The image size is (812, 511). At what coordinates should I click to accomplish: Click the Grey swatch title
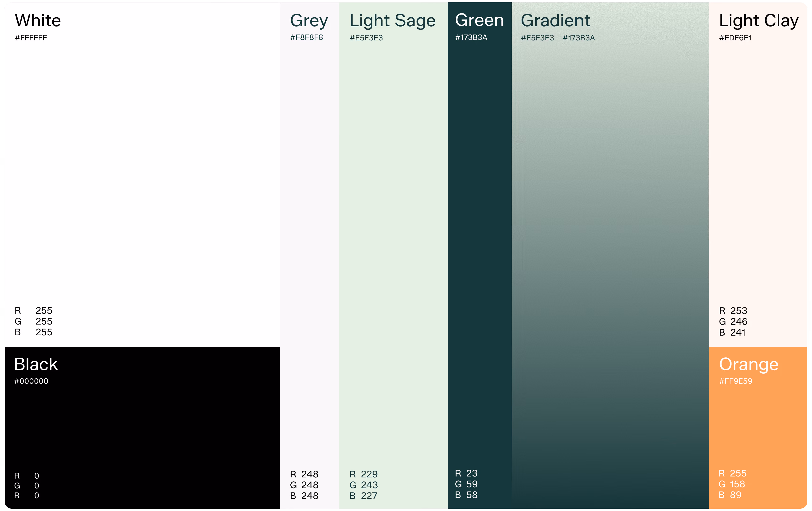(x=309, y=21)
